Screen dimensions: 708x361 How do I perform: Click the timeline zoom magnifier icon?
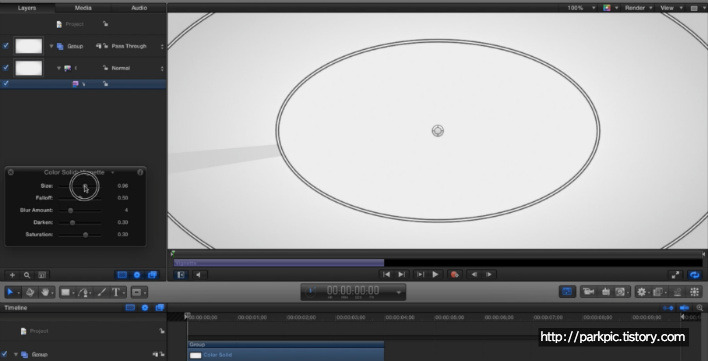coord(699,308)
